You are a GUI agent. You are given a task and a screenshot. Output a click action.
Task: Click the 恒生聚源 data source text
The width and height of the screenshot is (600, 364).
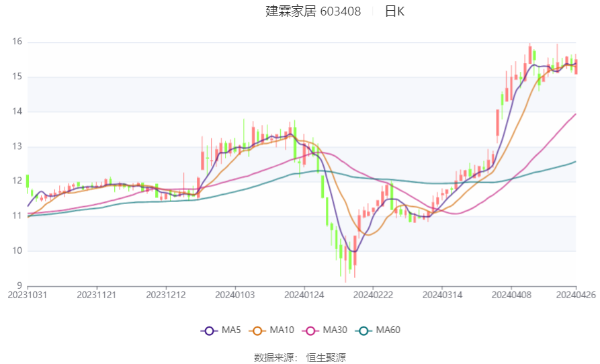pyautogui.click(x=326, y=357)
